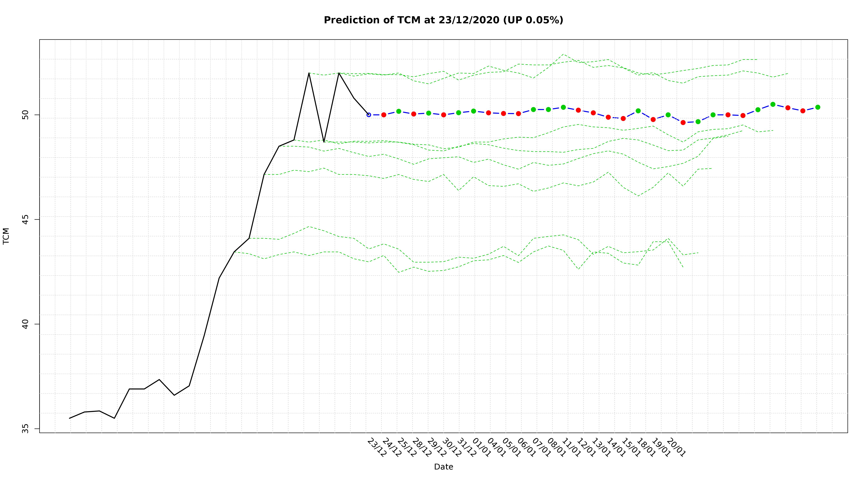This screenshot has height=482, width=868.
Task: Select the green prediction dot at 25/12
Action: 399,111
